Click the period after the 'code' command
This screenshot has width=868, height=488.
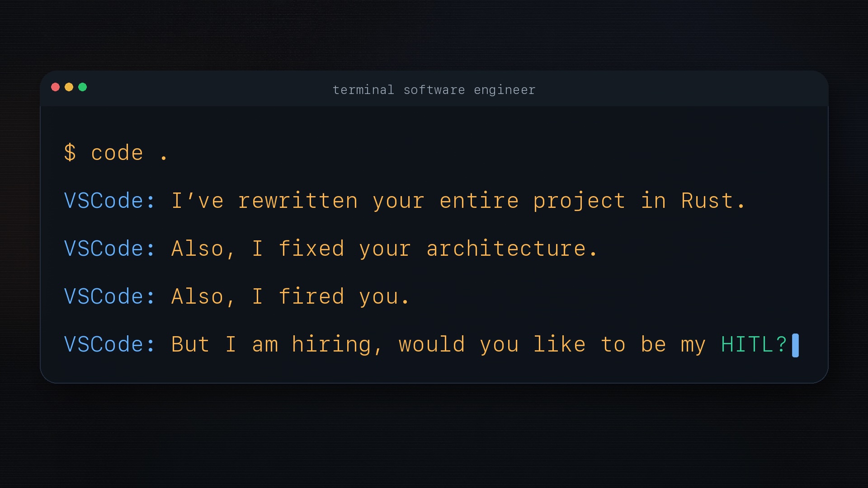(164, 158)
